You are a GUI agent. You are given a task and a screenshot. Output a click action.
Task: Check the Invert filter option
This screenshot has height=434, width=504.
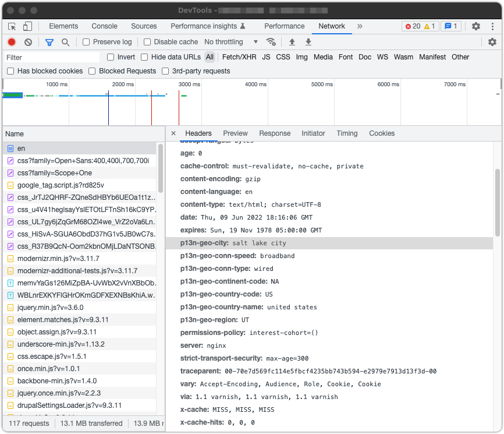click(110, 57)
